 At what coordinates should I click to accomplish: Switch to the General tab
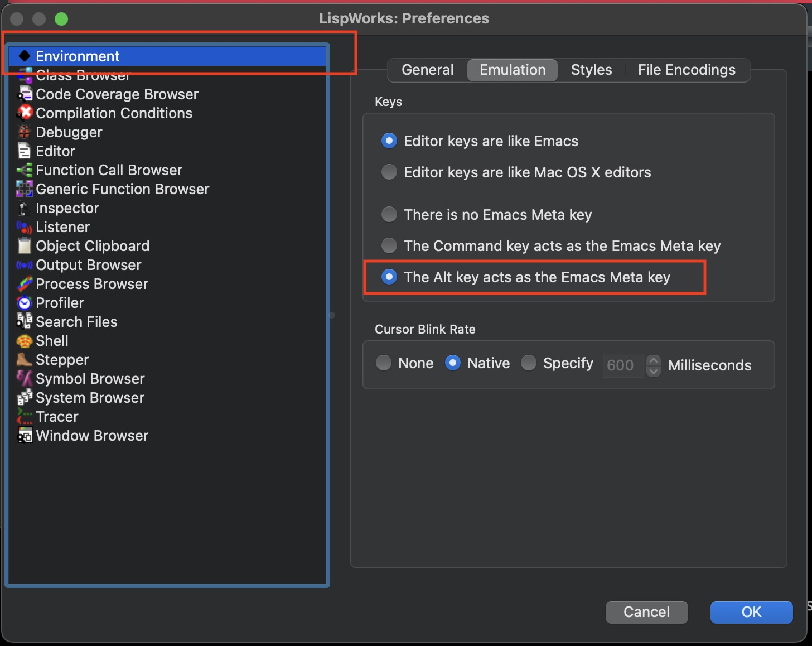point(428,70)
